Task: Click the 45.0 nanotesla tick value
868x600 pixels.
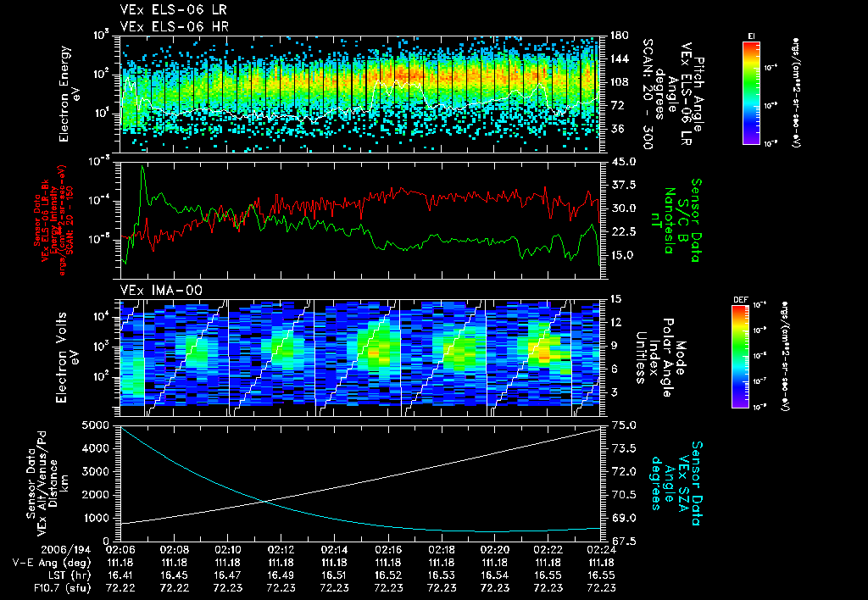Action: (x=623, y=162)
